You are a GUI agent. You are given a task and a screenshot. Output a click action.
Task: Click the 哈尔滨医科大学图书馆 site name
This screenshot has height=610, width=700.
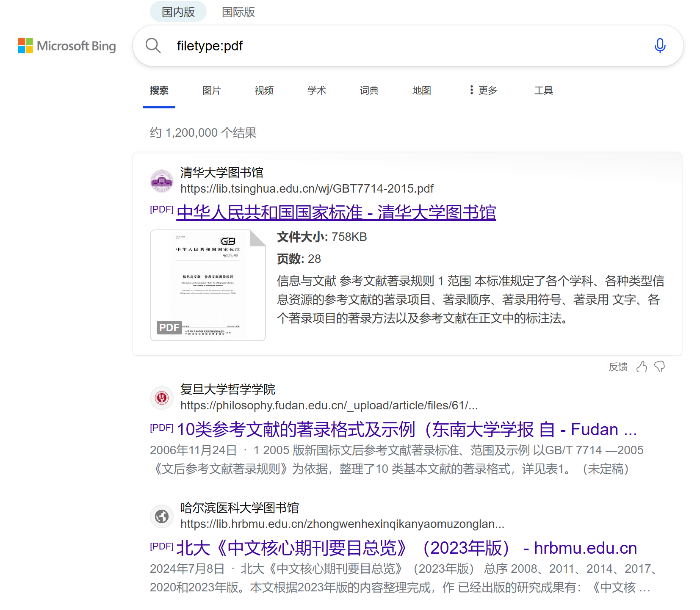click(x=240, y=508)
